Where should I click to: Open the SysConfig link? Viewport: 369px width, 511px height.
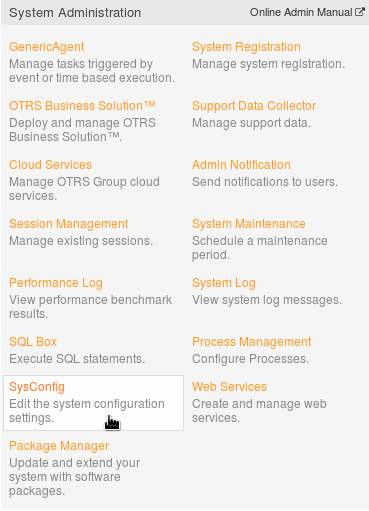pyautogui.click(x=37, y=387)
